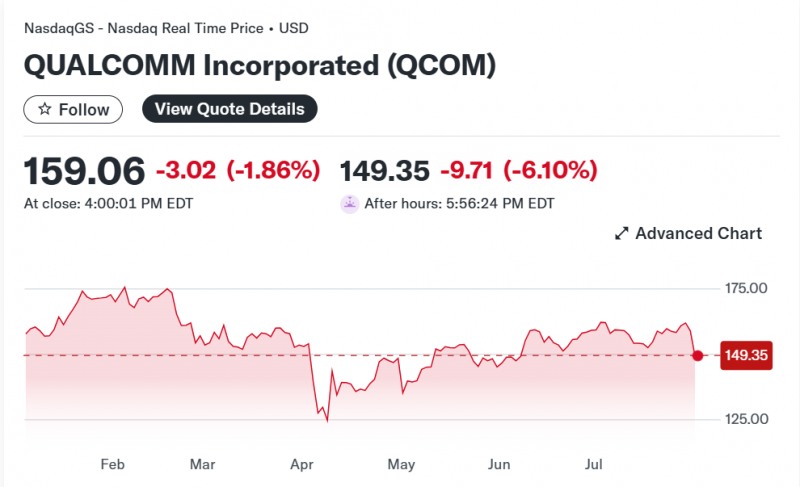Click the red 149.35 price tag on chart

(x=746, y=355)
